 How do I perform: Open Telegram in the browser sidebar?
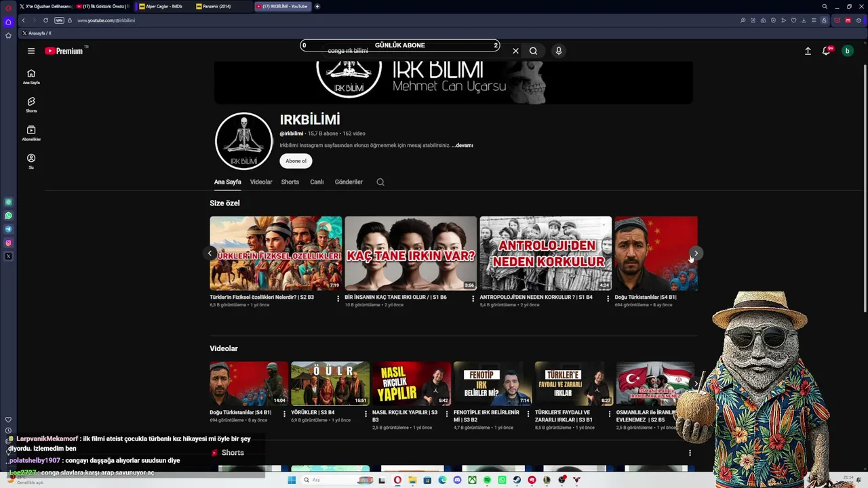click(8, 229)
